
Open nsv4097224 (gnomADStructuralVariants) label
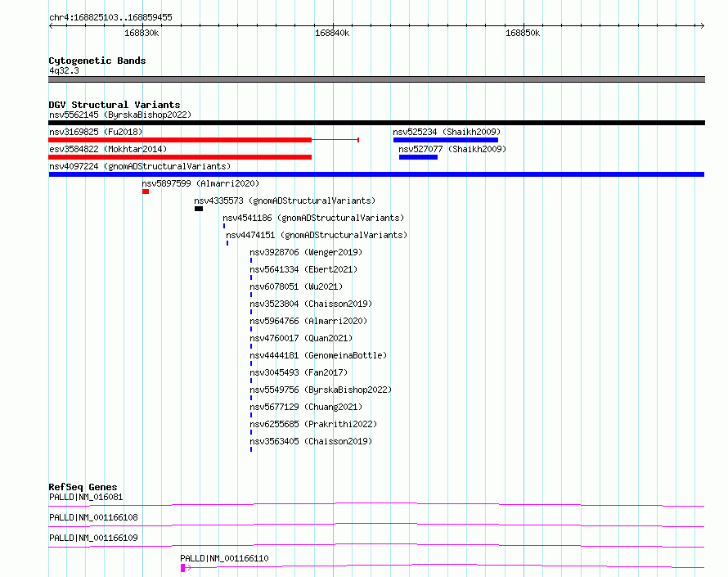[140, 166]
